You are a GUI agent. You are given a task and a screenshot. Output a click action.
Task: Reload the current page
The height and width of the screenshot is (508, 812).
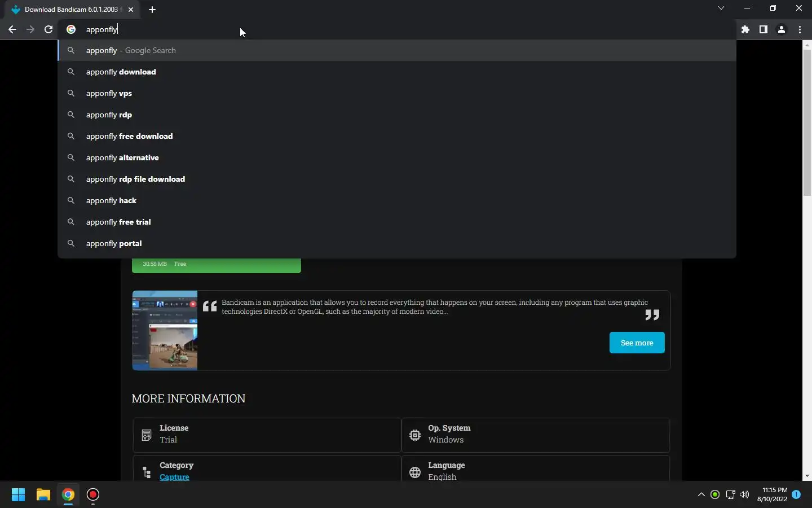48,29
